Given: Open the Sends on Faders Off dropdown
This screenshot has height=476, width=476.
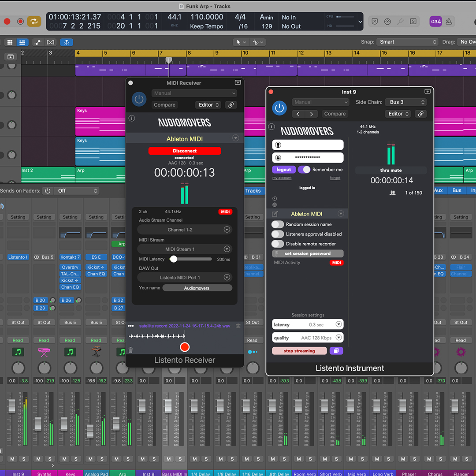Looking at the screenshot, I should point(77,191).
